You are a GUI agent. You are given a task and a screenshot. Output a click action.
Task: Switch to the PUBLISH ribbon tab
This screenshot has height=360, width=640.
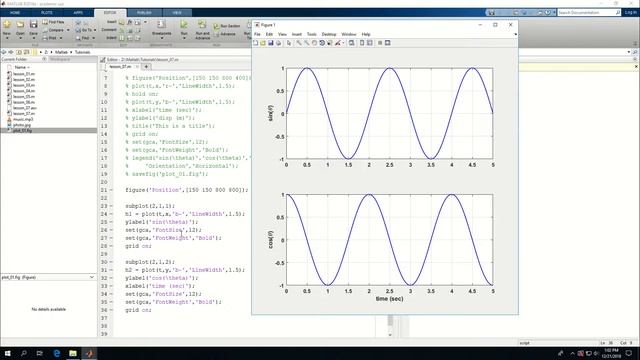[x=144, y=13]
